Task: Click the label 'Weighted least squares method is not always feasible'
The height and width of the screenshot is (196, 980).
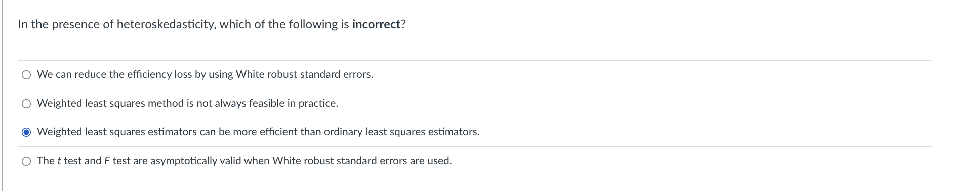Action: coord(187,103)
